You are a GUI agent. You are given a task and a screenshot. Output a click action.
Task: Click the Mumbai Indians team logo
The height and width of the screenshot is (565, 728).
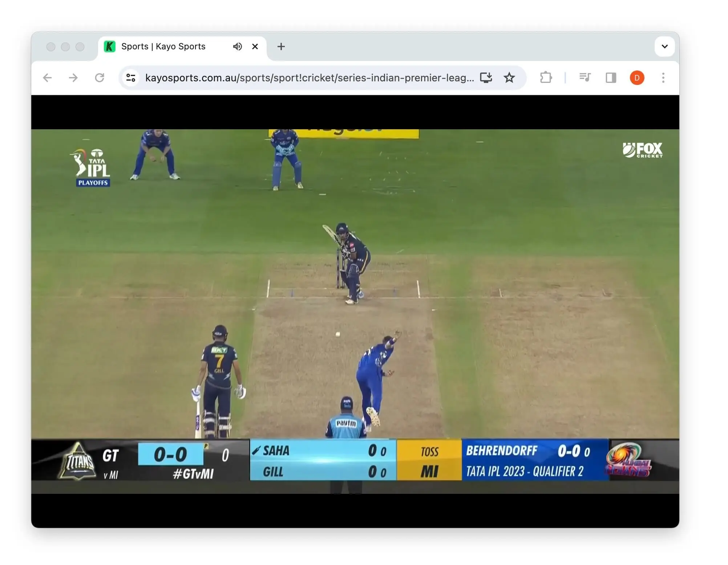click(628, 460)
